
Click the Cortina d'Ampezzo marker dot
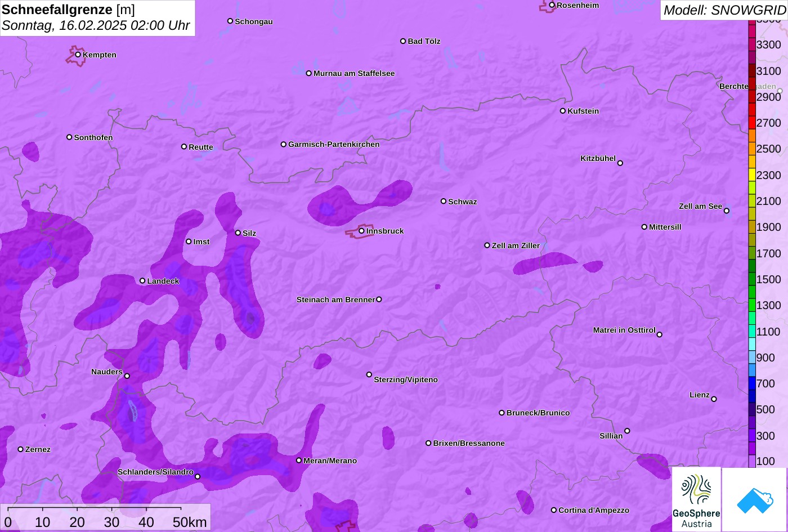coord(554,510)
